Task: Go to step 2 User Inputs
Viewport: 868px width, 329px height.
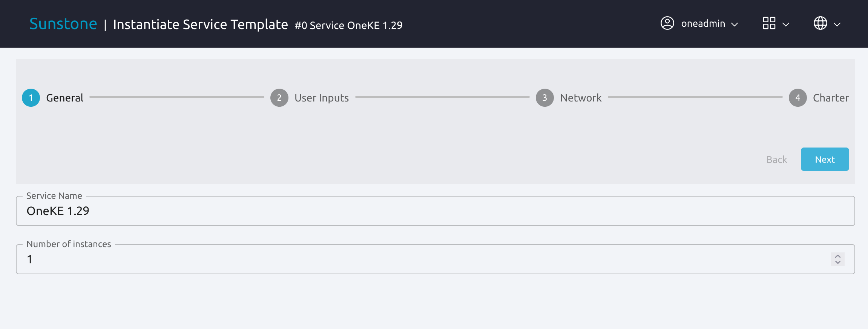Action: pyautogui.click(x=310, y=98)
